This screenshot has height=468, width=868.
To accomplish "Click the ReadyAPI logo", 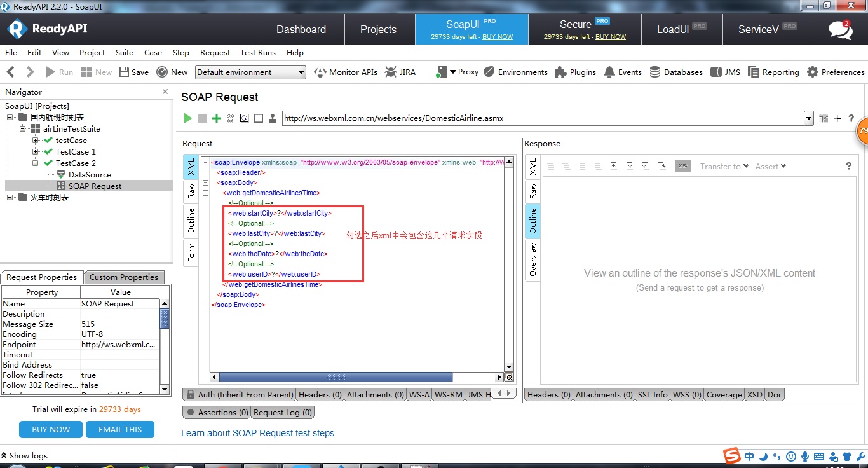I will click(47, 29).
